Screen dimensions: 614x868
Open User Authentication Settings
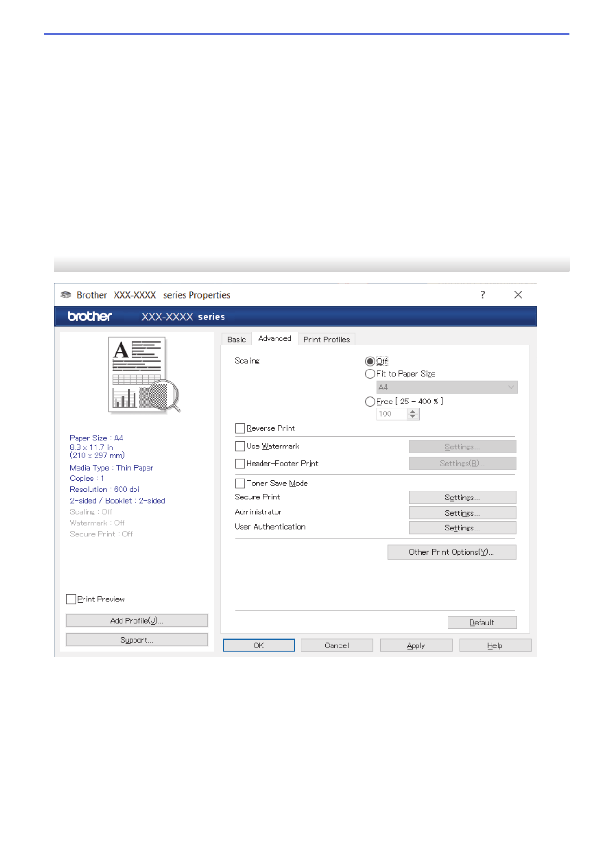462,528
